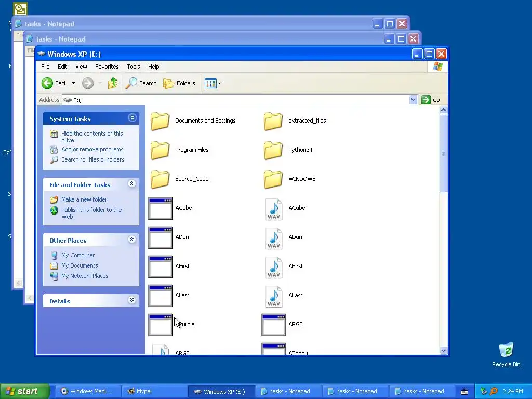Select the AFirst application icon
The height and width of the screenshot is (399, 532).
pyautogui.click(x=161, y=267)
